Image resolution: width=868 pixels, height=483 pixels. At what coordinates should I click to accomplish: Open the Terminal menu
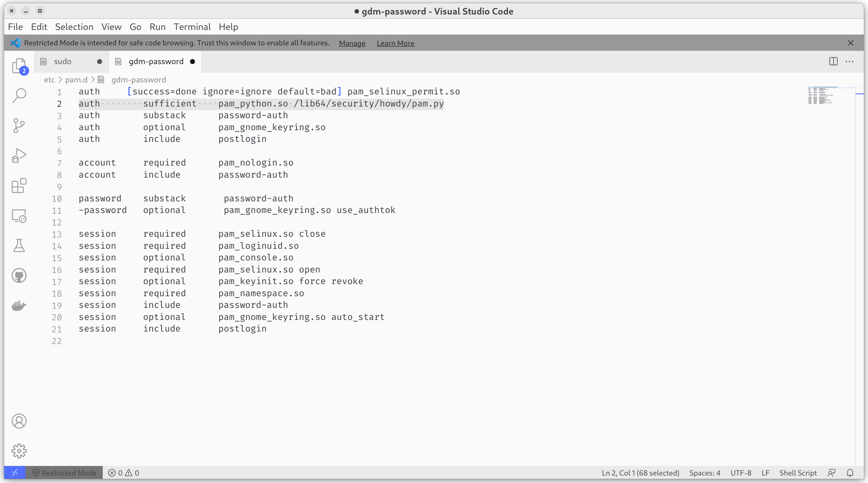[192, 27]
